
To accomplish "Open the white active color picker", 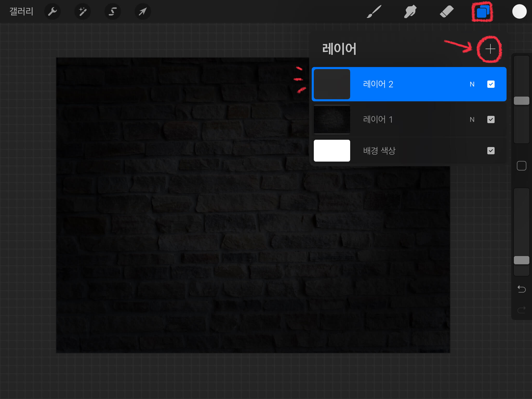I will tap(519, 12).
